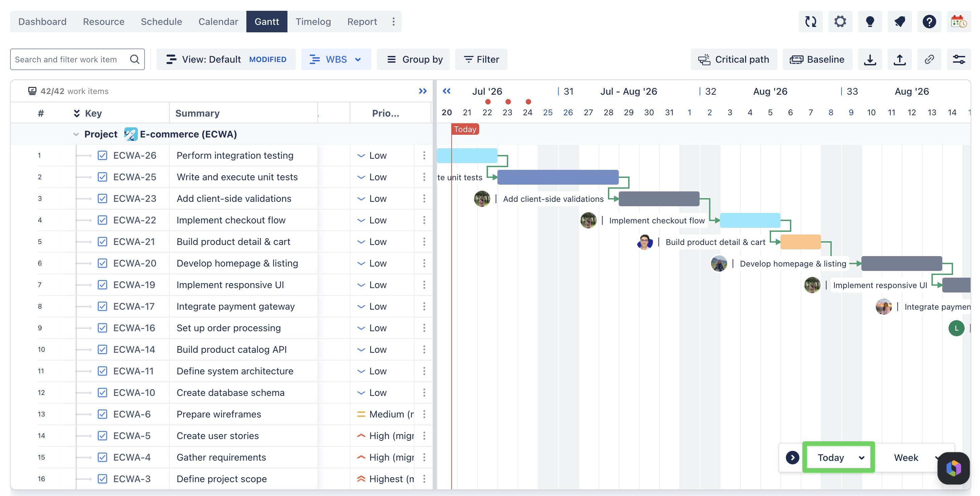Click the sync refresh icon
The height and width of the screenshot is (496, 980).
click(x=811, y=22)
